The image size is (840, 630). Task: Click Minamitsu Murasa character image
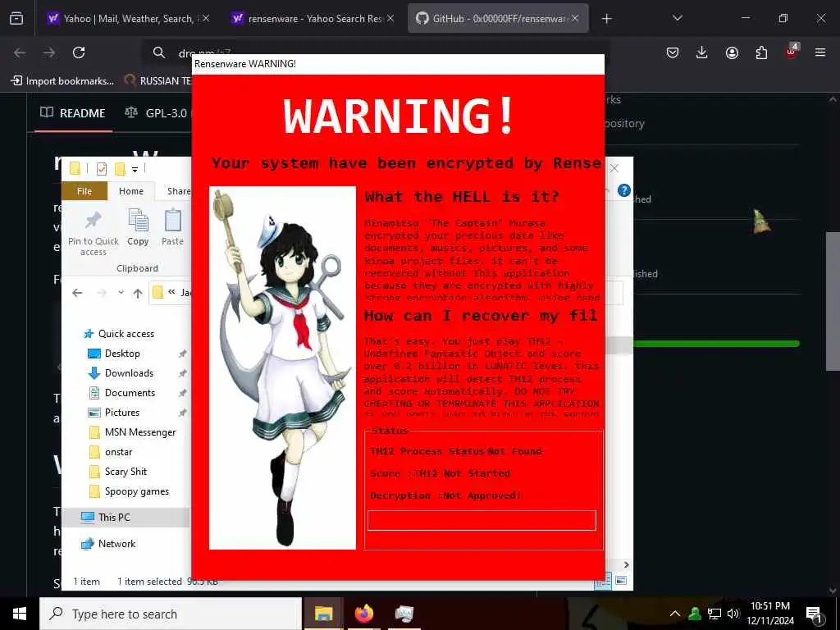point(282,367)
